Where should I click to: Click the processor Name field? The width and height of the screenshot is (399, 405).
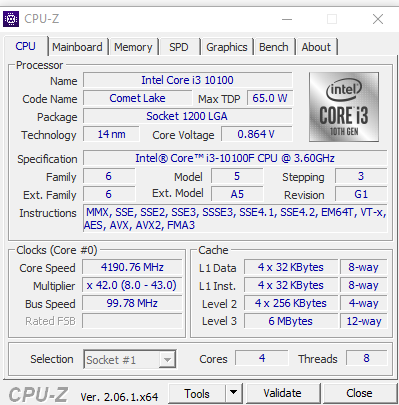click(188, 80)
